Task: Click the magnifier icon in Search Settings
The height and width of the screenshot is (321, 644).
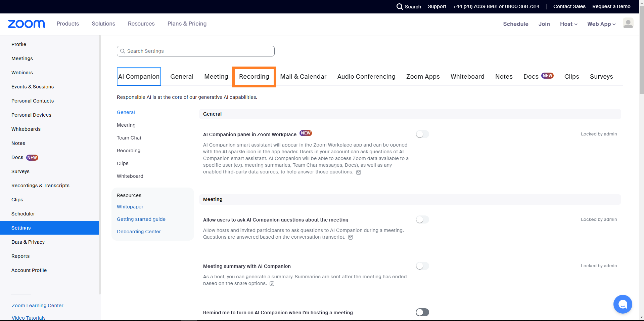Action: pyautogui.click(x=123, y=51)
